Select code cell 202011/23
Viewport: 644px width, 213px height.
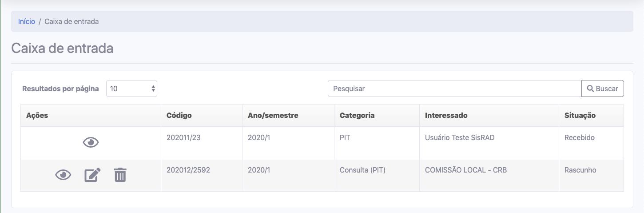pos(183,138)
